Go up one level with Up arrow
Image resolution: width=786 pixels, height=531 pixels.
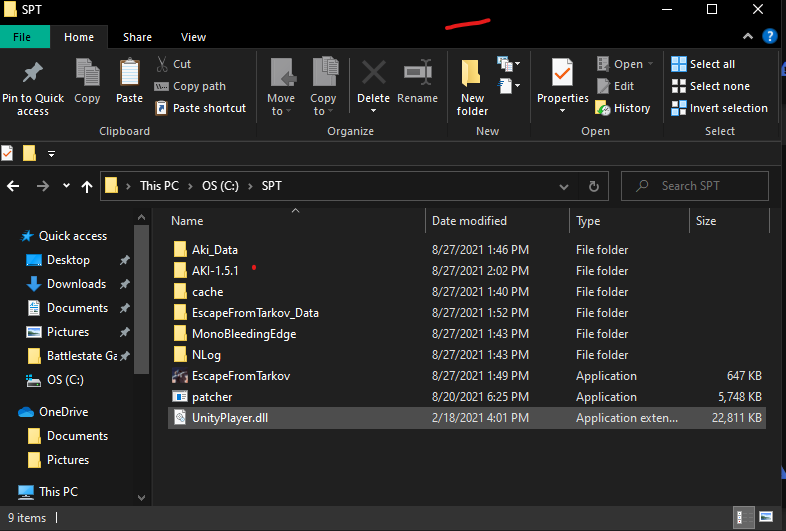87,187
